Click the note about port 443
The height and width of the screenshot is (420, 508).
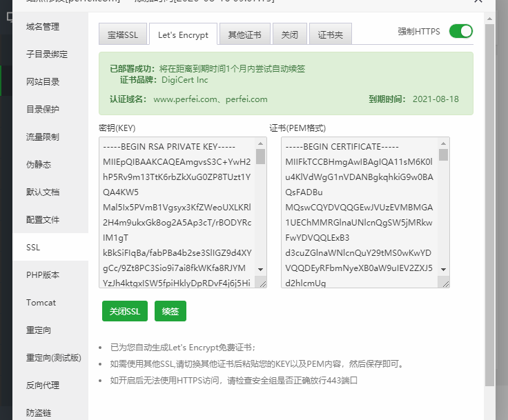click(x=234, y=380)
